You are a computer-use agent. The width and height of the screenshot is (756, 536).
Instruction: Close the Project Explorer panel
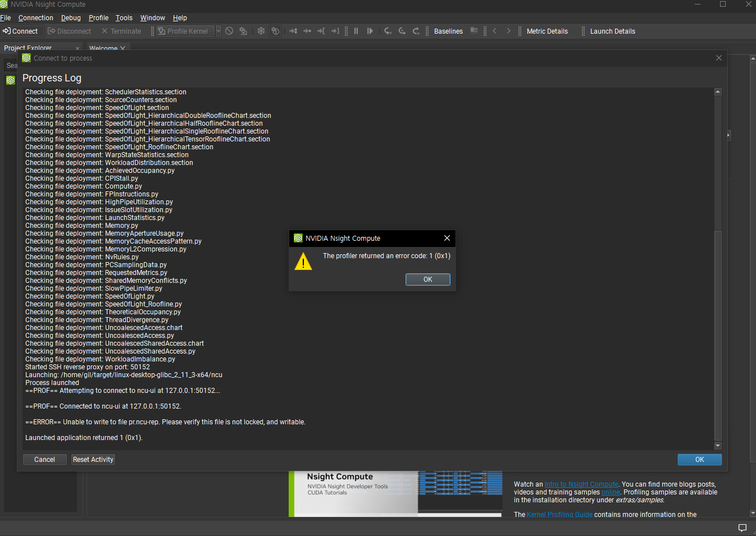pyautogui.click(x=78, y=48)
